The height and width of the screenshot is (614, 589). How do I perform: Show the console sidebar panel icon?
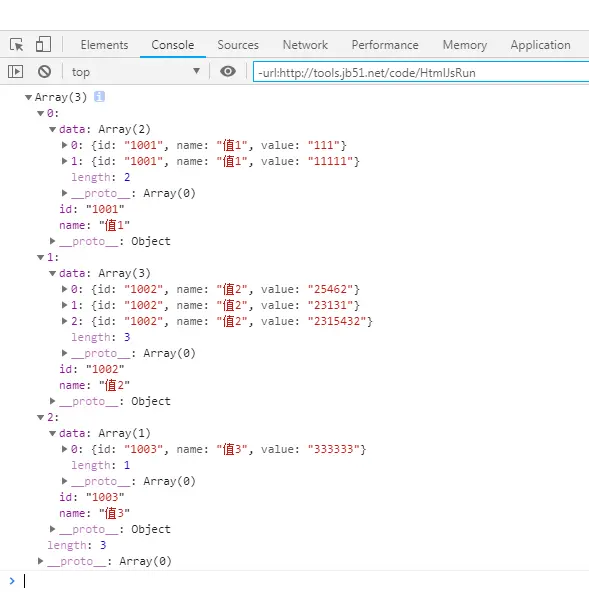15,72
